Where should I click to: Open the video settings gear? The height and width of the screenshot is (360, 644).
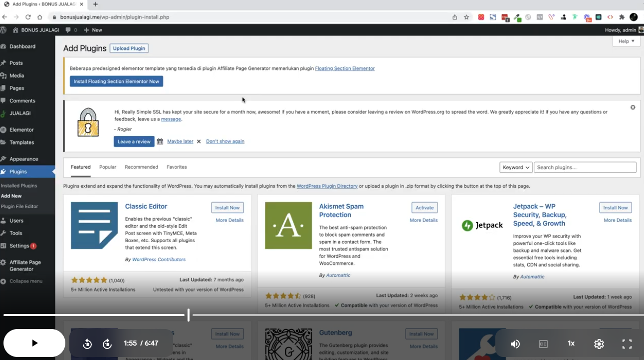tap(599, 344)
